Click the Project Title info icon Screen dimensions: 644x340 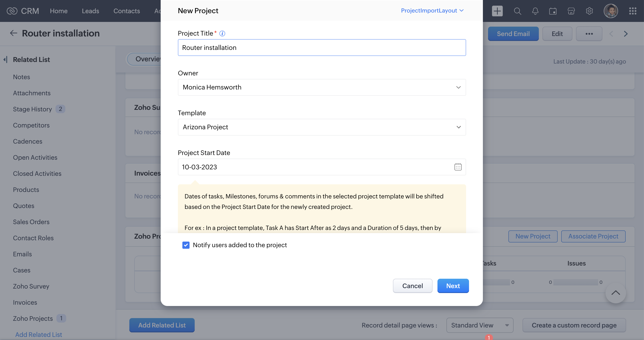tap(222, 34)
